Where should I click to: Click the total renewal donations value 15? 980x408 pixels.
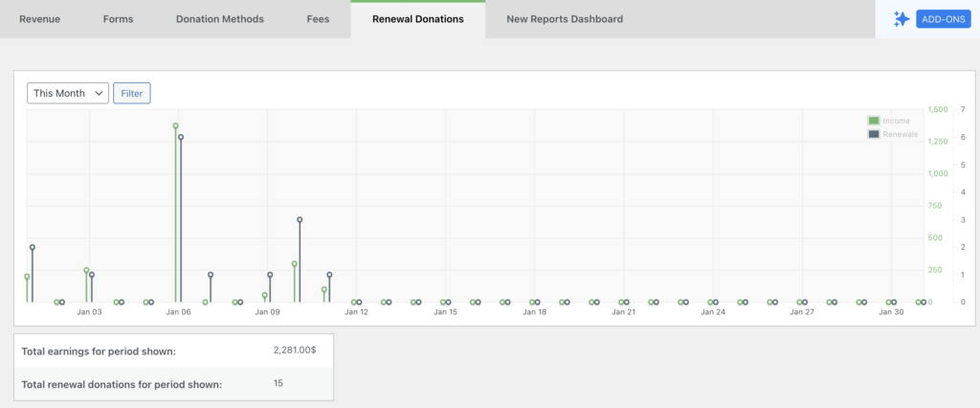(x=279, y=383)
